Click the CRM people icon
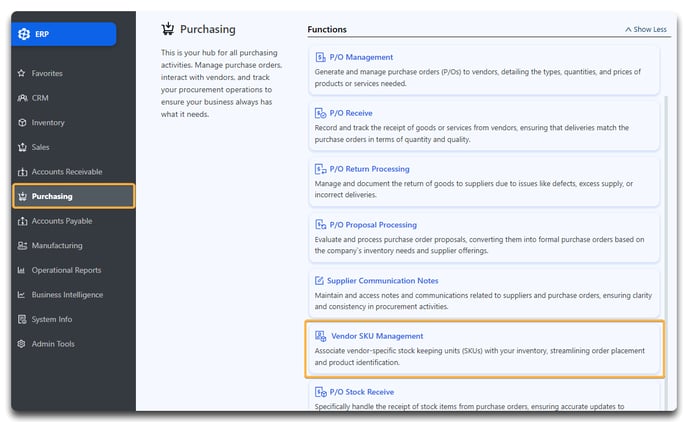 point(22,98)
